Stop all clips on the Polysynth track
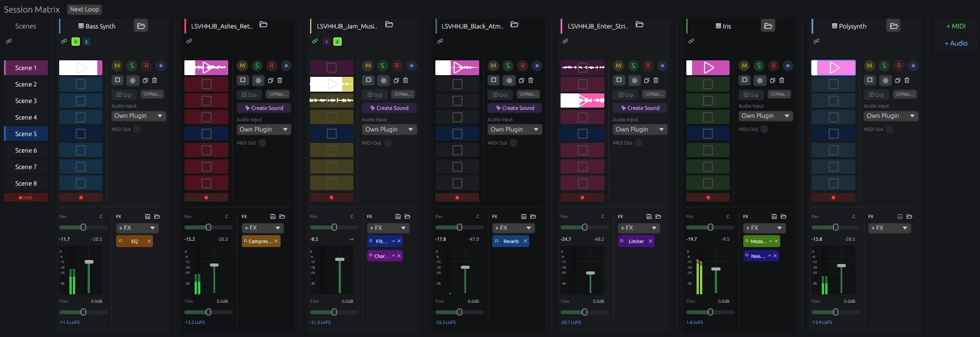980x337 pixels. pos(833,198)
